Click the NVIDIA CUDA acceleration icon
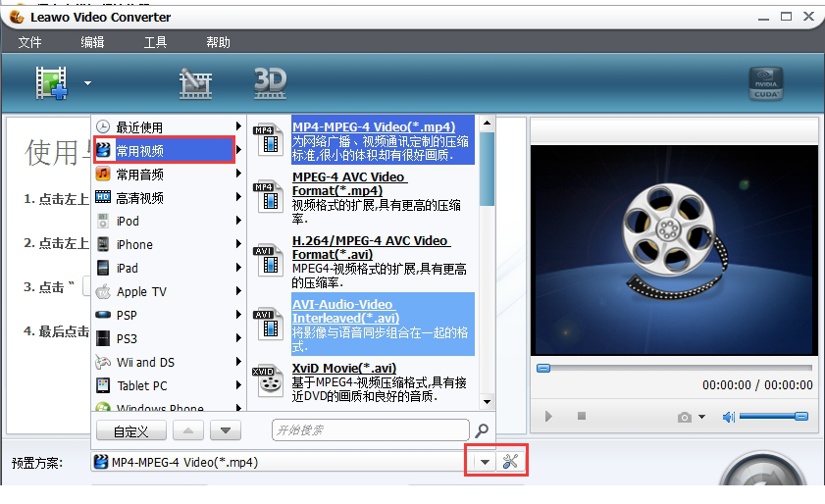 tap(765, 83)
